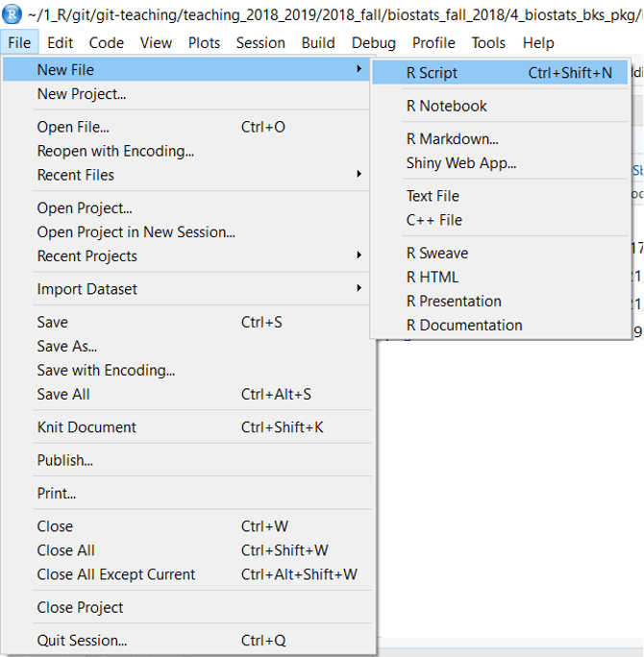Viewport: 644px width, 657px height.
Task: Open the View menu
Action: click(156, 42)
